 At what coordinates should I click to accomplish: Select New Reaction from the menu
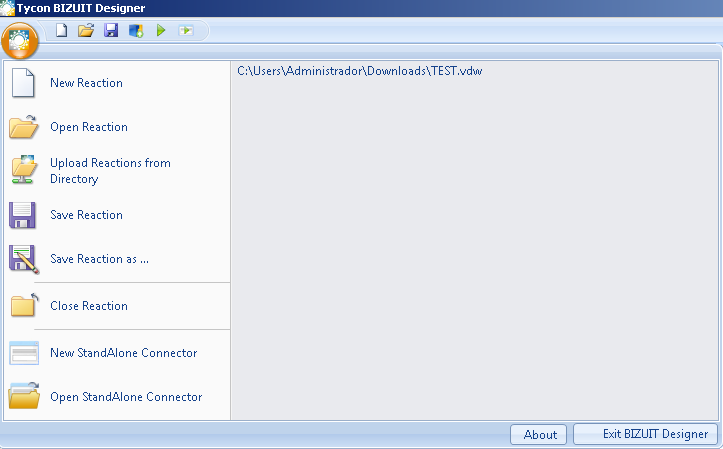[x=117, y=83]
